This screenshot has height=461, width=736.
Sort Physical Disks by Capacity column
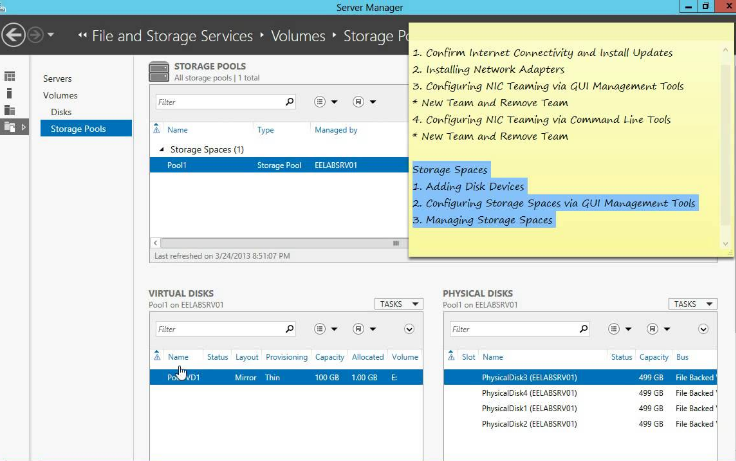654,357
